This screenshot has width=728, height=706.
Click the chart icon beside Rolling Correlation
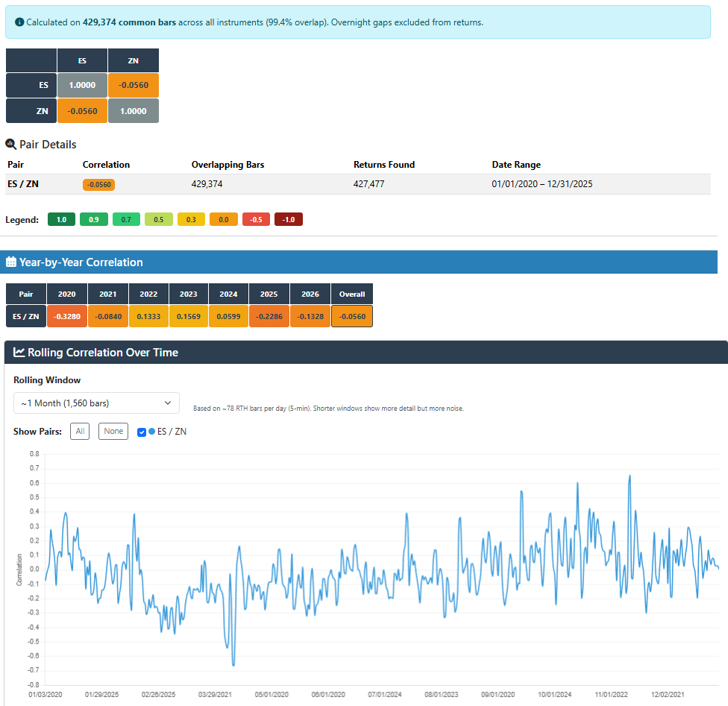pos(19,353)
